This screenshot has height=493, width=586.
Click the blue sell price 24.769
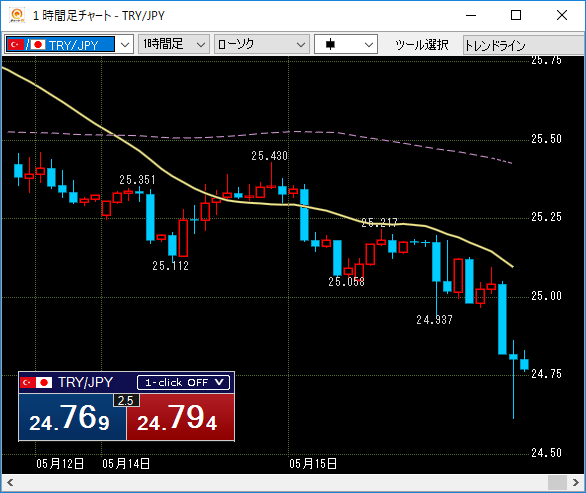point(72,417)
